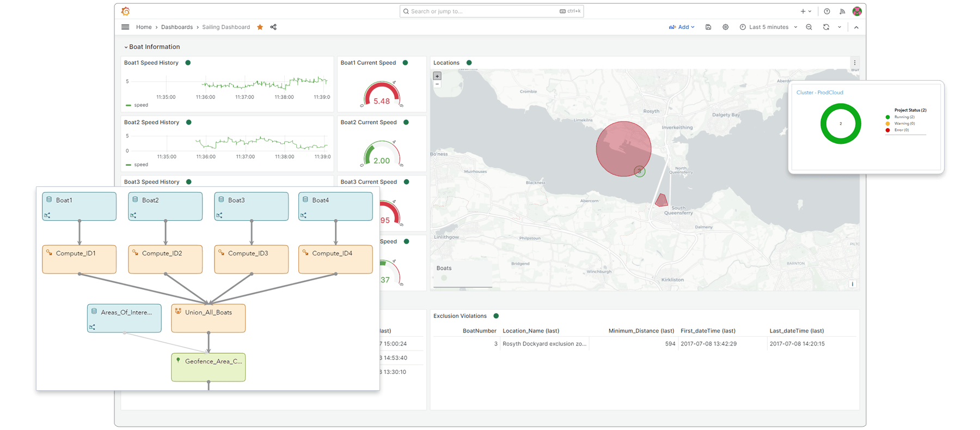
Task: Open Locations panel three-dot menu
Action: (855, 63)
